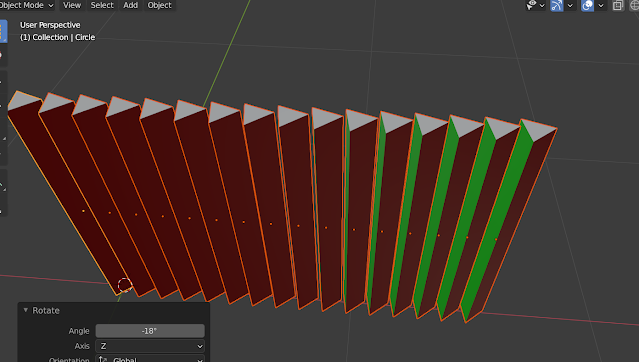The height and width of the screenshot is (362, 639).
Task: Select the active Select Box tool
Action: (3, 31)
